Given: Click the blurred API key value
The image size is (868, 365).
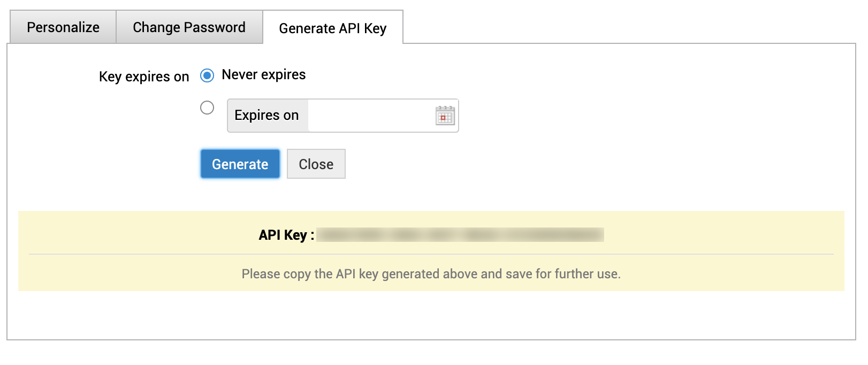Looking at the screenshot, I should pyautogui.click(x=460, y=235).
